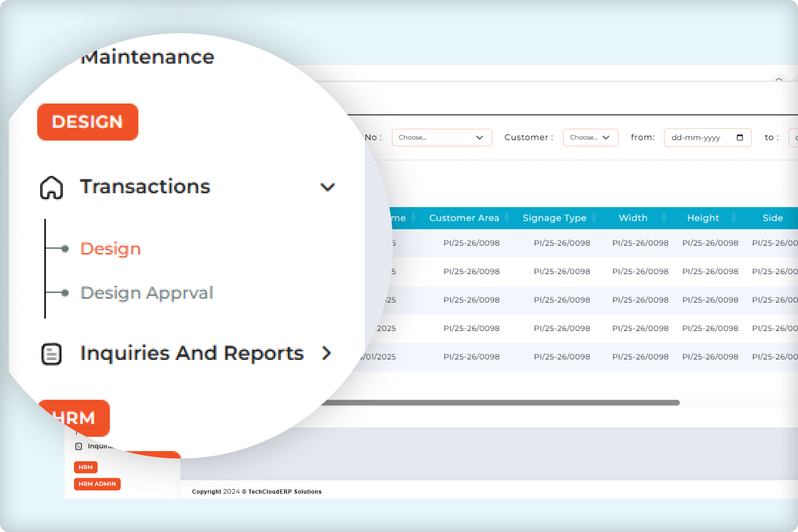Expand the Inquiries And Reports section
This screenshot has width=798, height=532.
(326, 353)
